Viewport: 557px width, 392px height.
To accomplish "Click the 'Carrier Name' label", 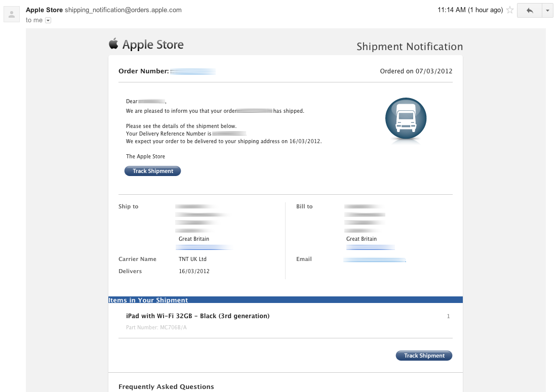I will (x=137, y=259).
